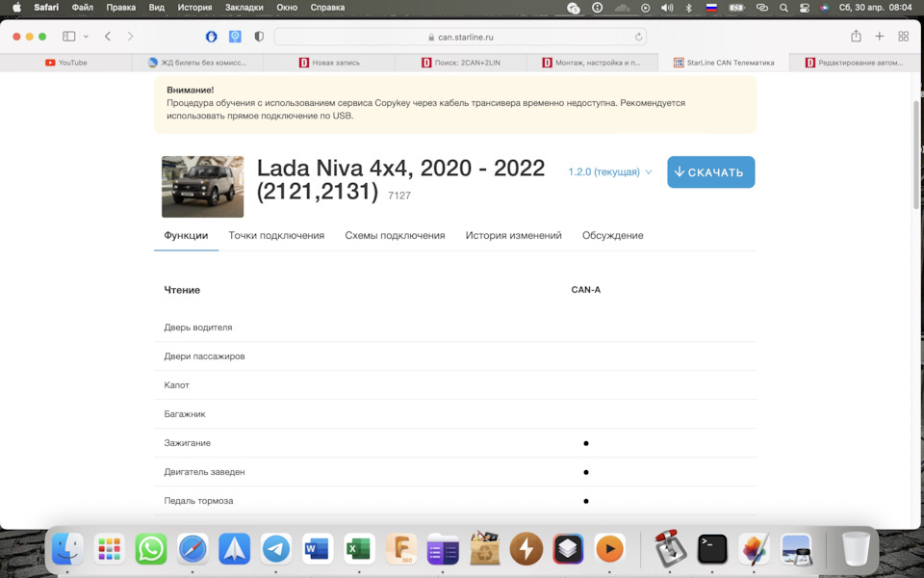Open the Закладки menu
The height and width of the screenshot is (578, 924).
point(244,8)
